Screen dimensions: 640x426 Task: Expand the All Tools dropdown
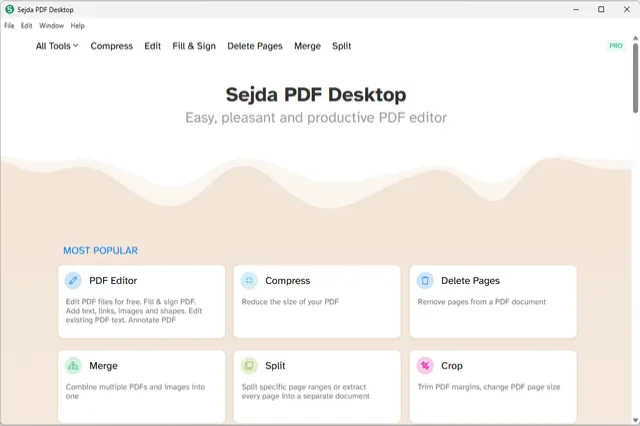click(57, 46)
